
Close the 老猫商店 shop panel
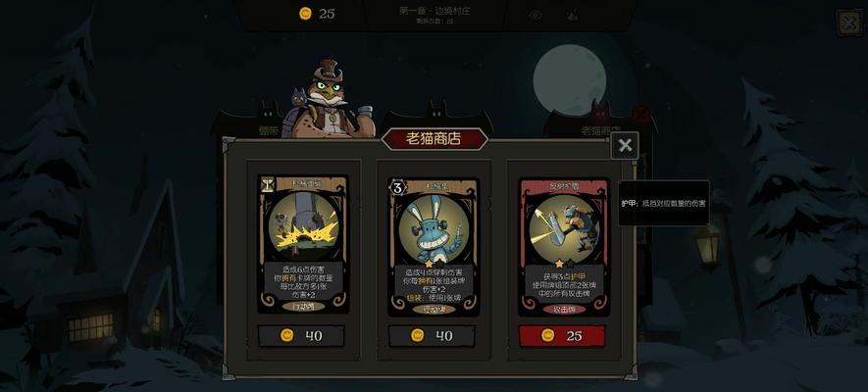pyautogui.click(x=625, y=145)
